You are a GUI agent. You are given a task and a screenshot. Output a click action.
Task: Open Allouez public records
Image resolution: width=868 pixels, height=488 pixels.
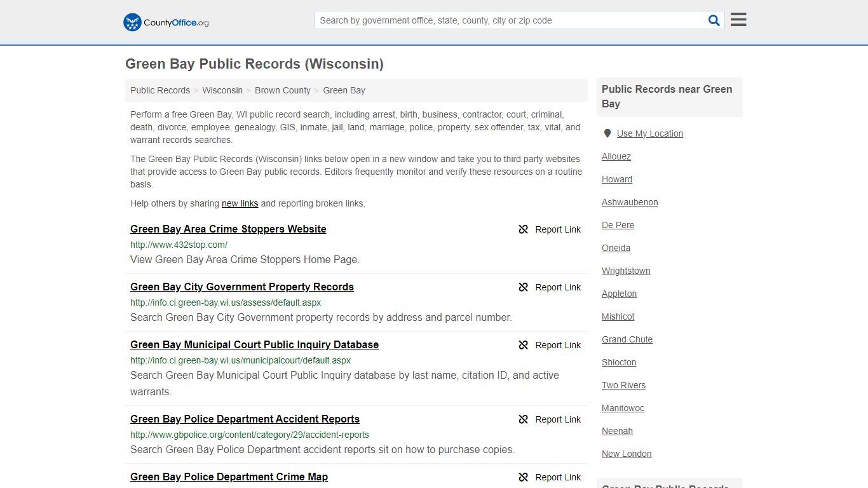pyautogui.click(x=616, y=156)
